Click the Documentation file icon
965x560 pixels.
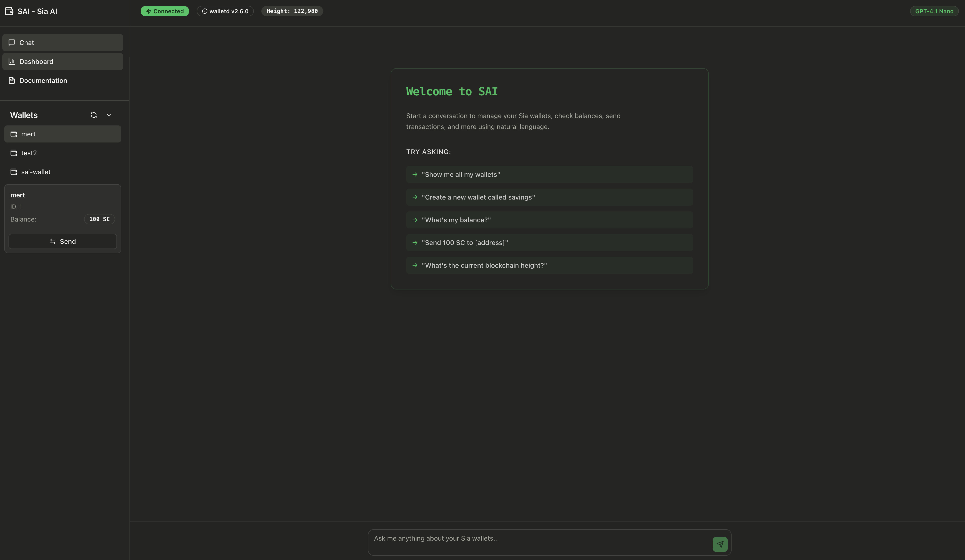click(x=12, y=80)
